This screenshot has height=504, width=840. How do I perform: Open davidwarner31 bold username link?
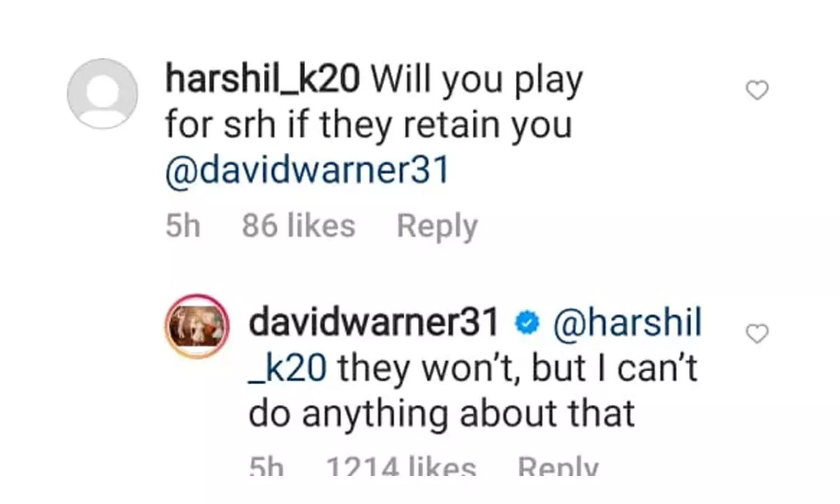click(x=374, y=323)
